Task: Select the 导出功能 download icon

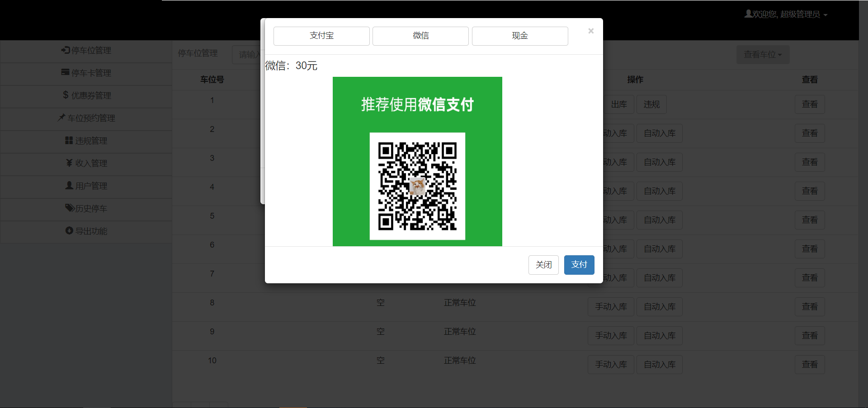Action: coord(69,230)
